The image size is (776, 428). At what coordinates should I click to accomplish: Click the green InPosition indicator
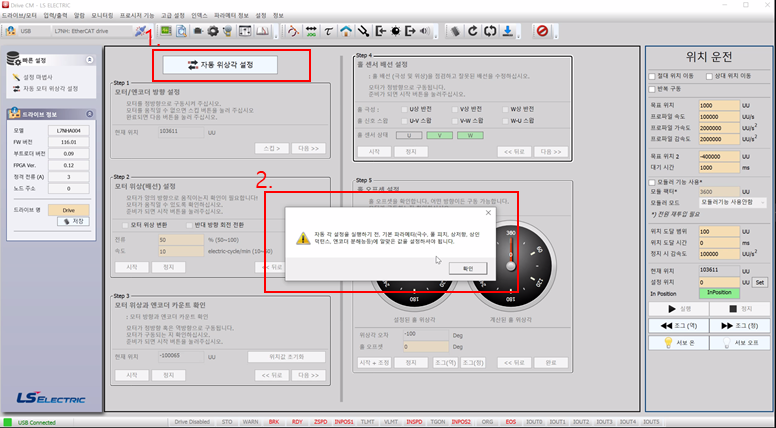(719, 293)
